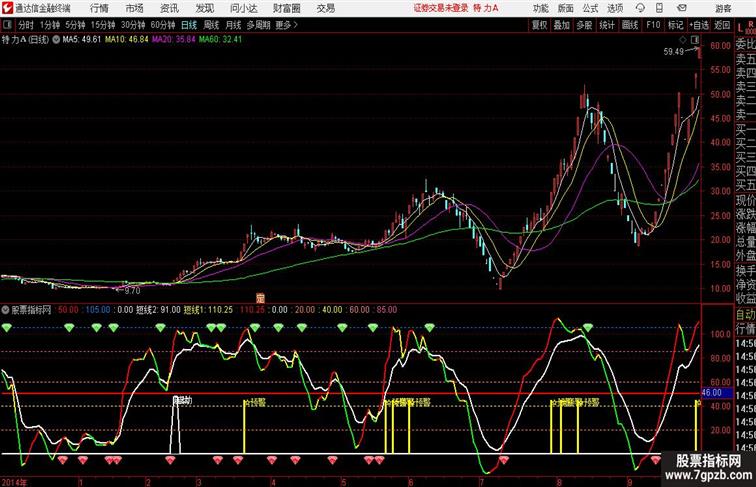Select the 日线 daily period tab
The height and width of the screenshot is (487, 756).
click(x=189, y=25)
